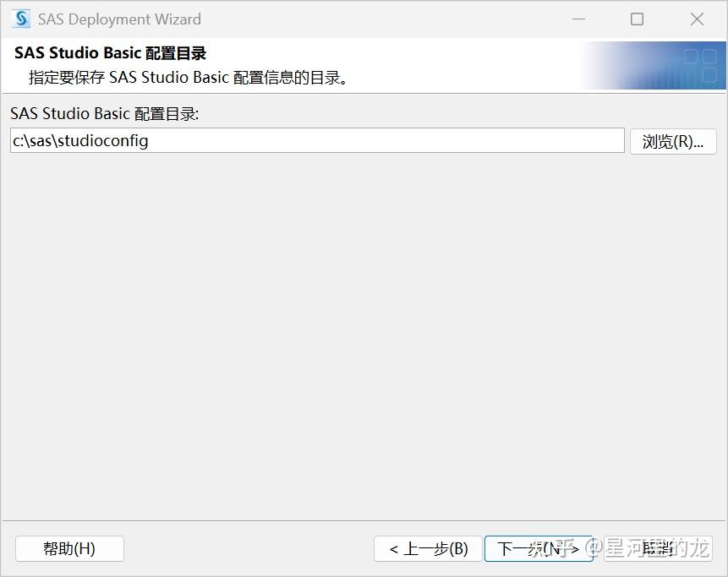The width and height of the screenshot is (728, 577).
Task: Open the wizard help via 帮助(H)
Action: [x=69, y=548]
